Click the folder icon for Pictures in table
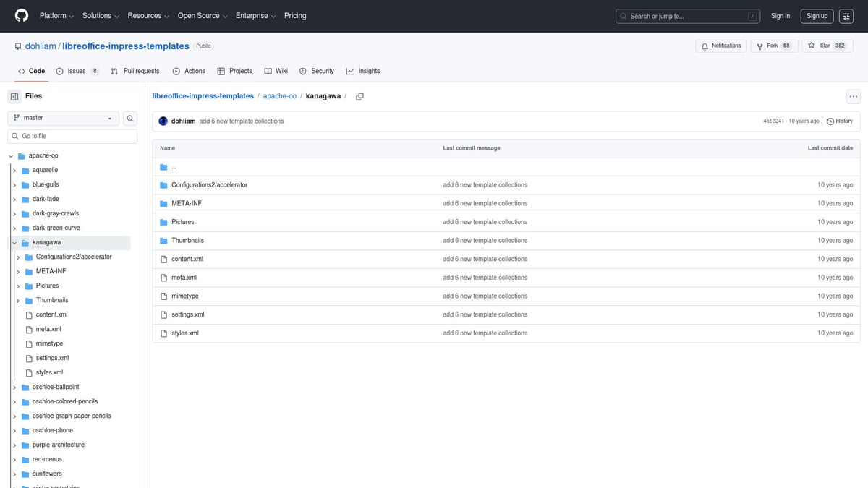Image resolution: width=868 pixels, height=488 pixels. click(163, 222)
